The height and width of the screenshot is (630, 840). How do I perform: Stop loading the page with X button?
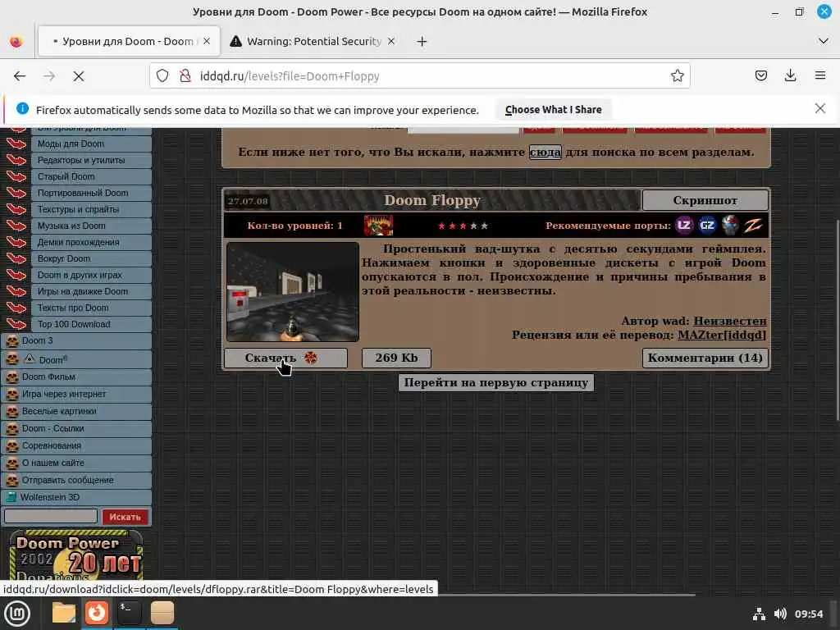point(79,76)
